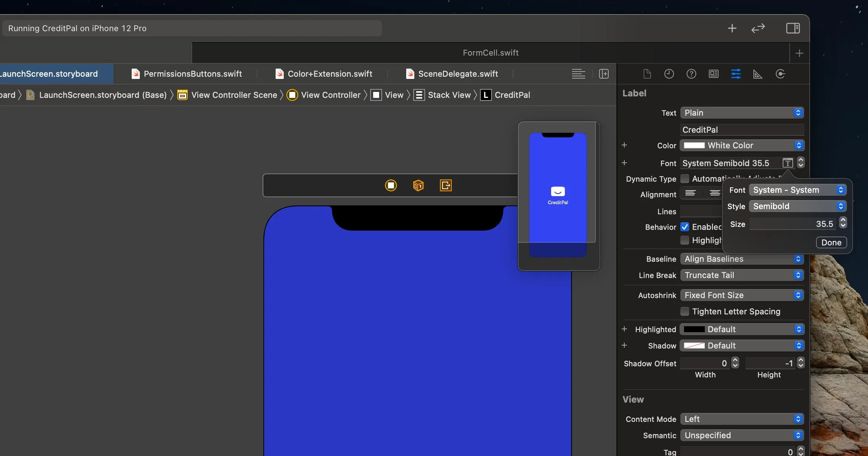This screenshot has height=456, width=868.
Task: Uncheck the Enabled behavior checkbox
Action: (x=685, y=227)
